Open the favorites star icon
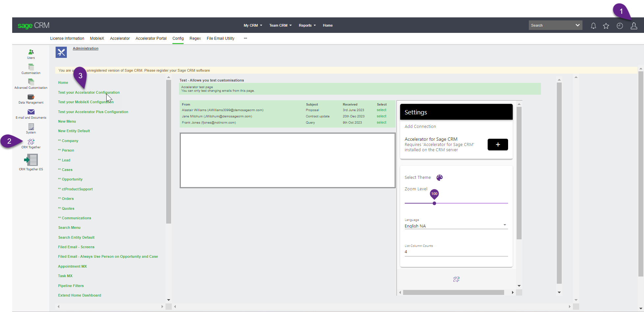The image size is (644, 312). 606,26
